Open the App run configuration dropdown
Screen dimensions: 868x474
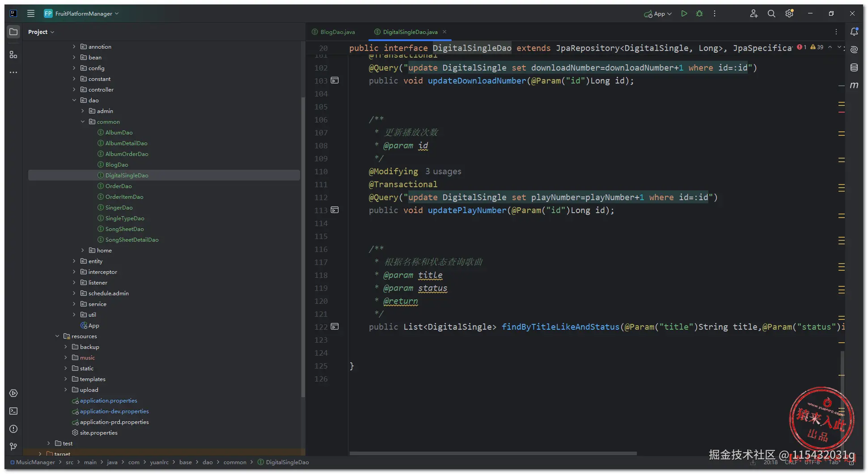tap(658, 14)
